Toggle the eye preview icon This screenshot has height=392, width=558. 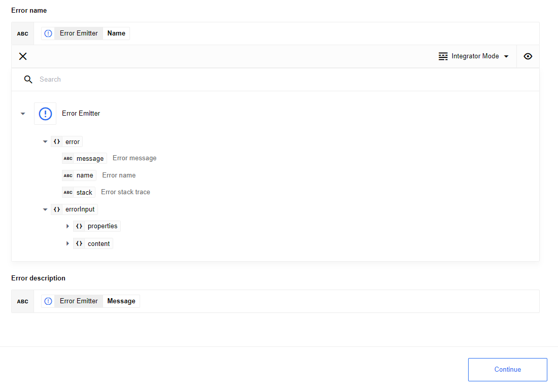point(528,56)
